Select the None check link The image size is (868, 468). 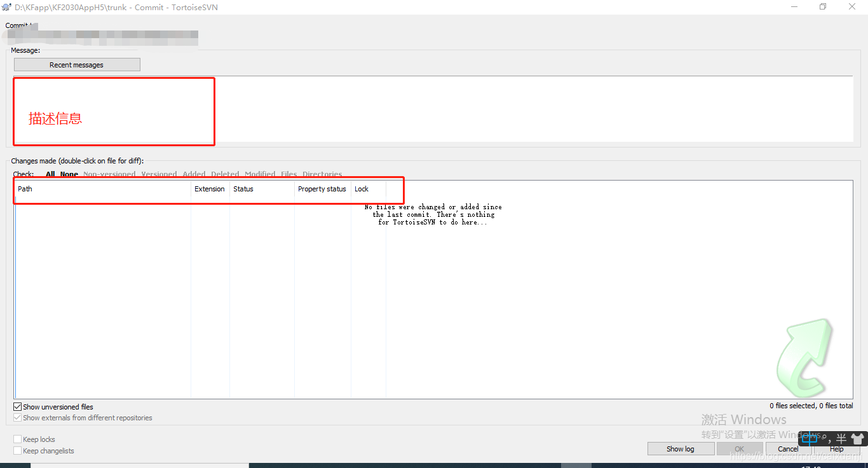(69, 174)
